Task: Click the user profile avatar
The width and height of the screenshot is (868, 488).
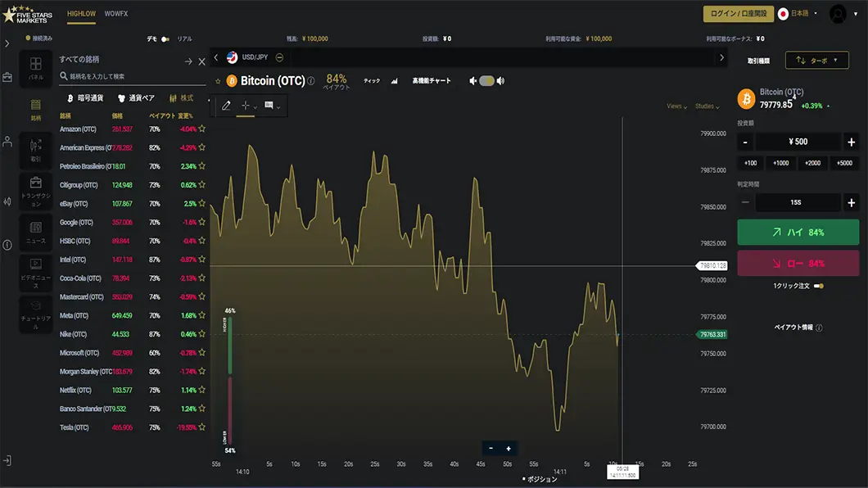Action: tap(838, 14)
